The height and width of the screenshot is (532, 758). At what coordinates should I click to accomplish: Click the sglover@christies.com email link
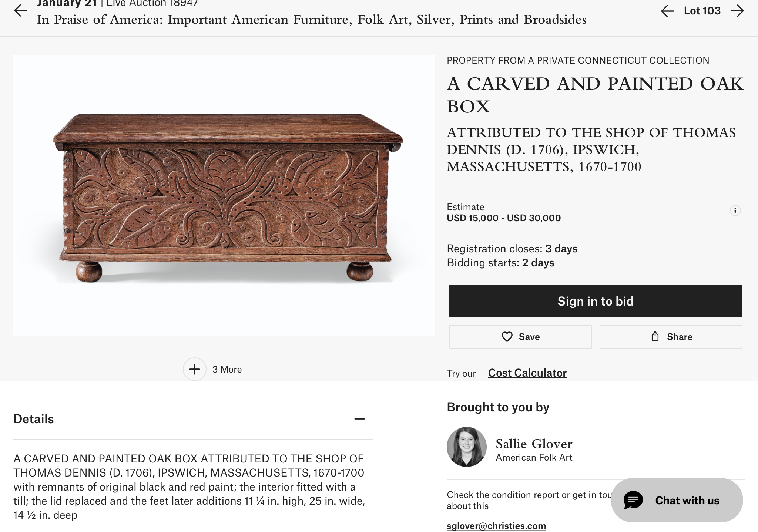[x=496, y=526]
